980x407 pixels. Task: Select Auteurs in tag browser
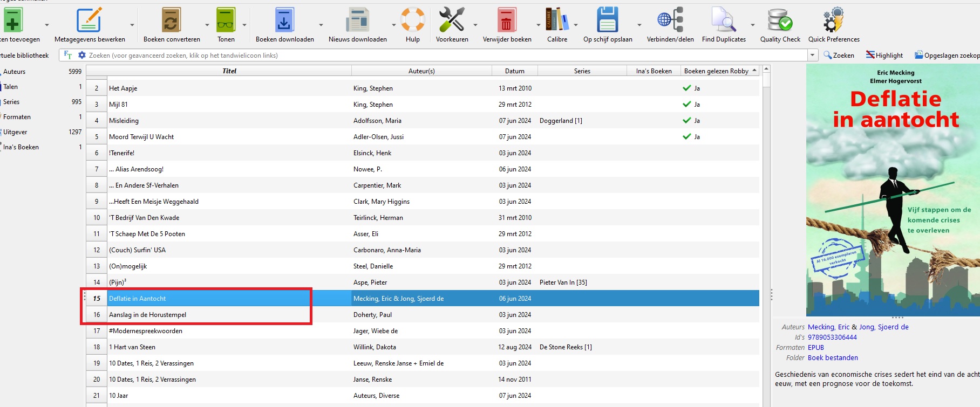pyautogui.click(x=14, y=72)
